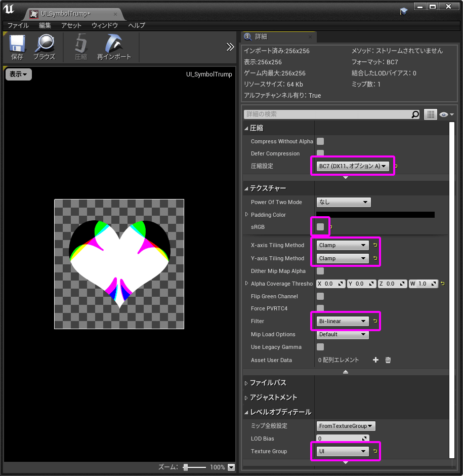Click the details panel info icon
This screenshot has width=463, height=476.
[x=248, y=37]
